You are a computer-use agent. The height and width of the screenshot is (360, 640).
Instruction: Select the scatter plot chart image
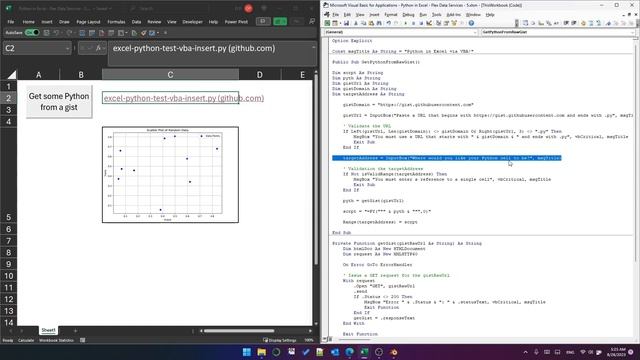(170, 175)
